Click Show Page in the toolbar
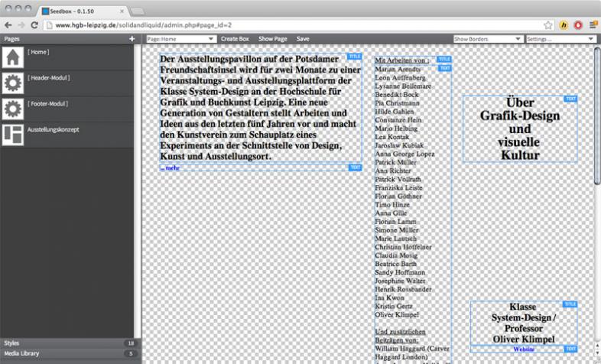 click(x=273, y=38)
